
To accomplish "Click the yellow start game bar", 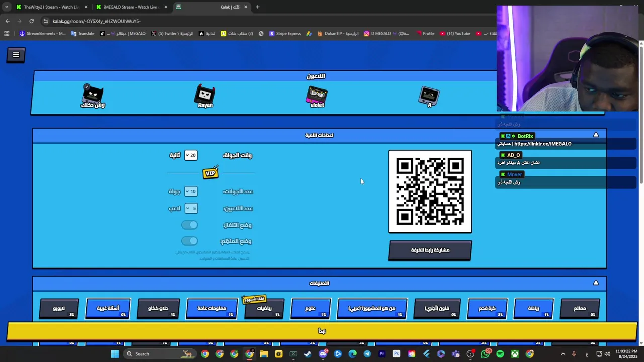I will tap(322, 331).
